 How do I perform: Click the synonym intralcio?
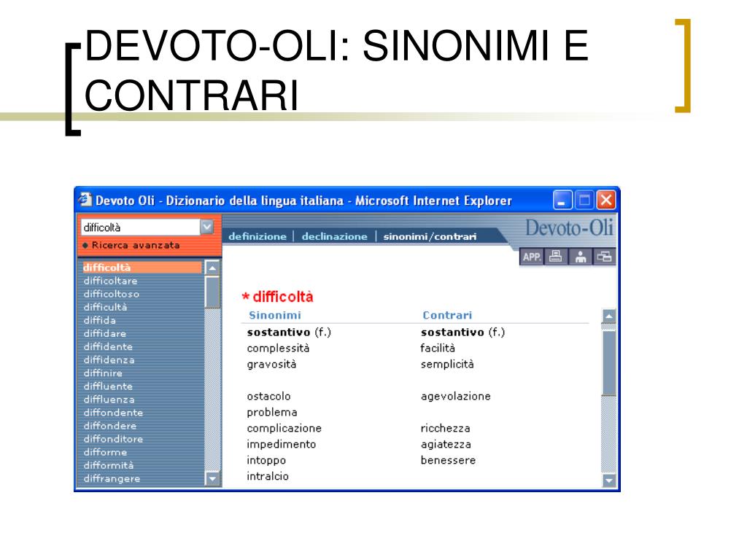[268, 476]
